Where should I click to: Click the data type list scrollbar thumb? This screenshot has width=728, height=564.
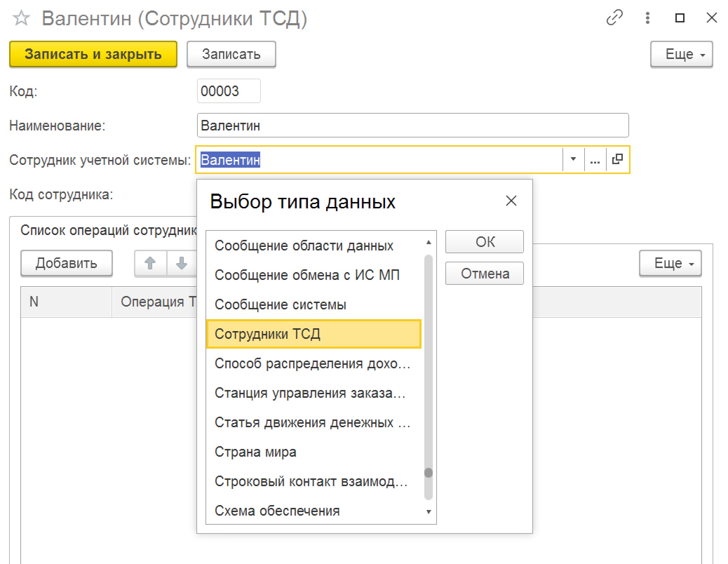tap(428, 473)
